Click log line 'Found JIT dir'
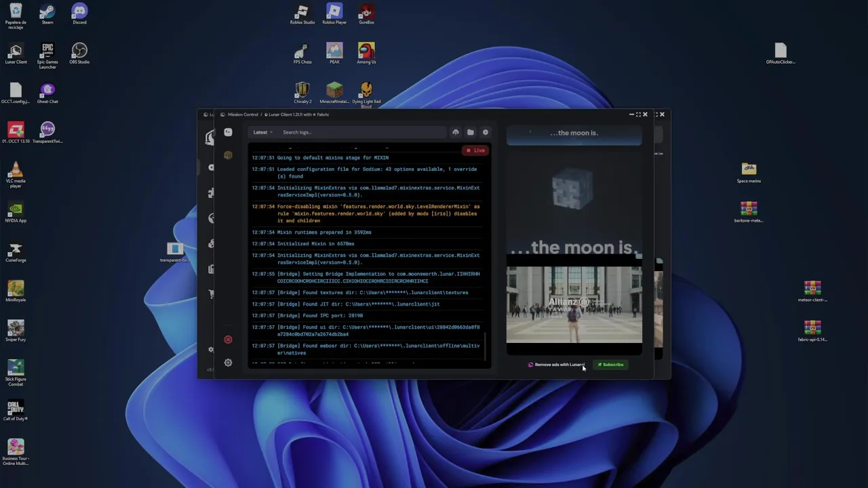This screenshot has width=868, height=488. click(346, 304)
